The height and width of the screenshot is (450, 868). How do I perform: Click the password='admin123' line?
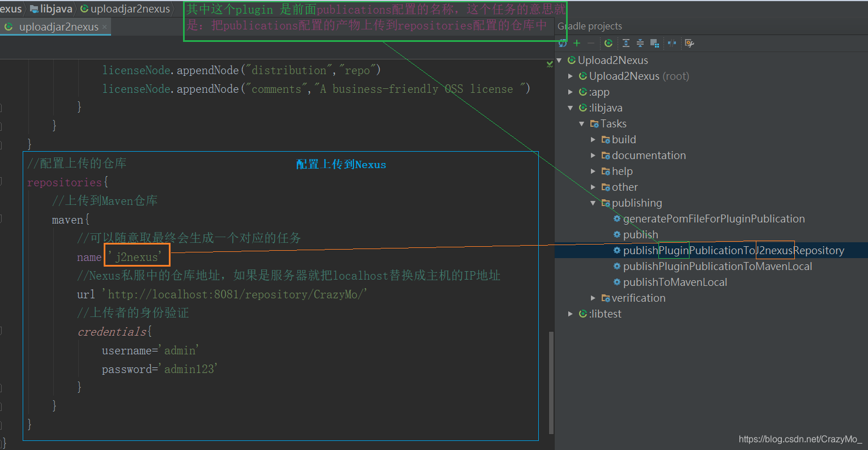click(x=160, y=369)
